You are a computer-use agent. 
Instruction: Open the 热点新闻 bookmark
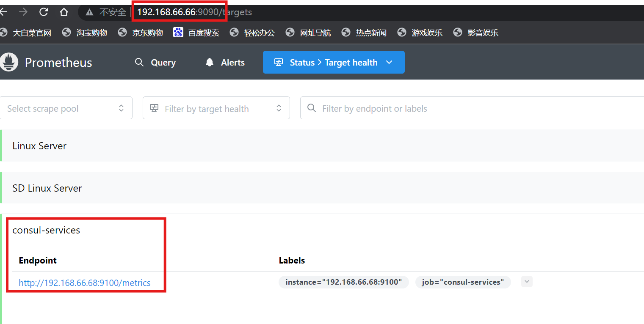[x=364, y=33]
